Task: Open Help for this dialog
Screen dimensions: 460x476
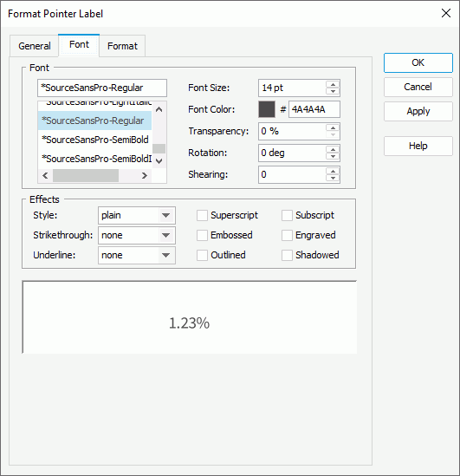Action: 418,146
